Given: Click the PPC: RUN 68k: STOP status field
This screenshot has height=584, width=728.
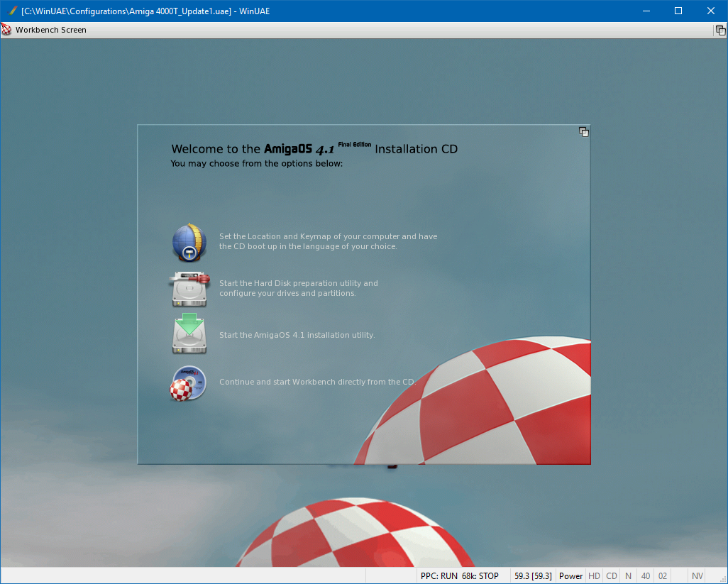Looking at the screenshot, I should coord(459,576).
